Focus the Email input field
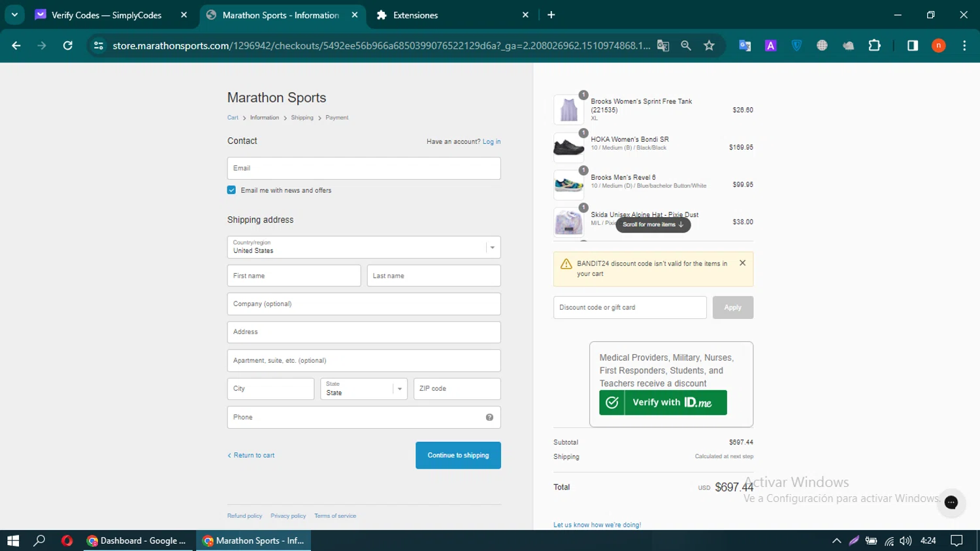This screenshot has height=551, width=980. (364, 169)
